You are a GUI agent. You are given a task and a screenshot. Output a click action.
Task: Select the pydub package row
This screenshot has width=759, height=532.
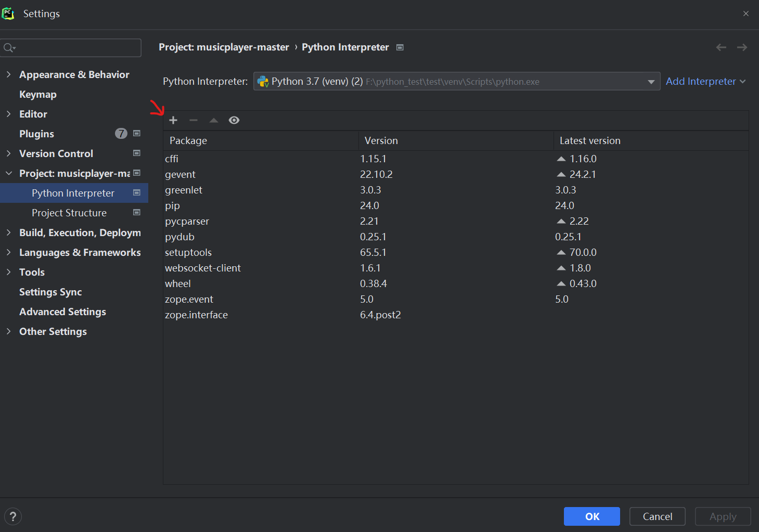click(456, 237)
